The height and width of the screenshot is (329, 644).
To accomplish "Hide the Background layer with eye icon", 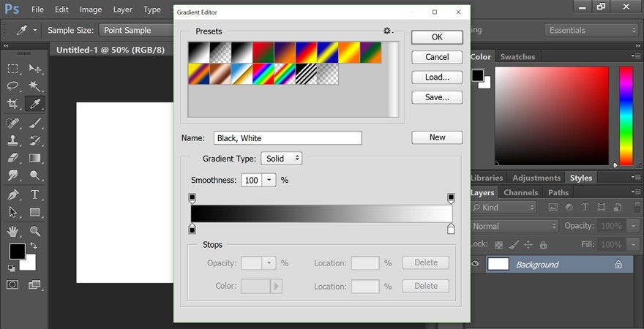I will [476, 265].
